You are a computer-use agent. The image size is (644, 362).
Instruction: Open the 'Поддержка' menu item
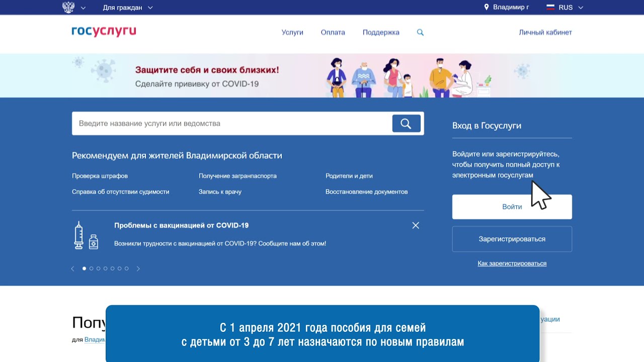pos(381,32)
